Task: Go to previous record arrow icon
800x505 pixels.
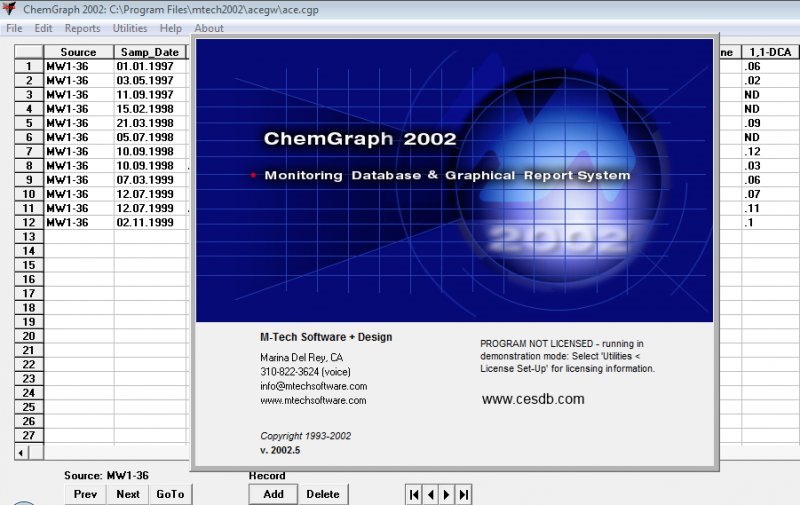Action: click(x=431, y=494)
